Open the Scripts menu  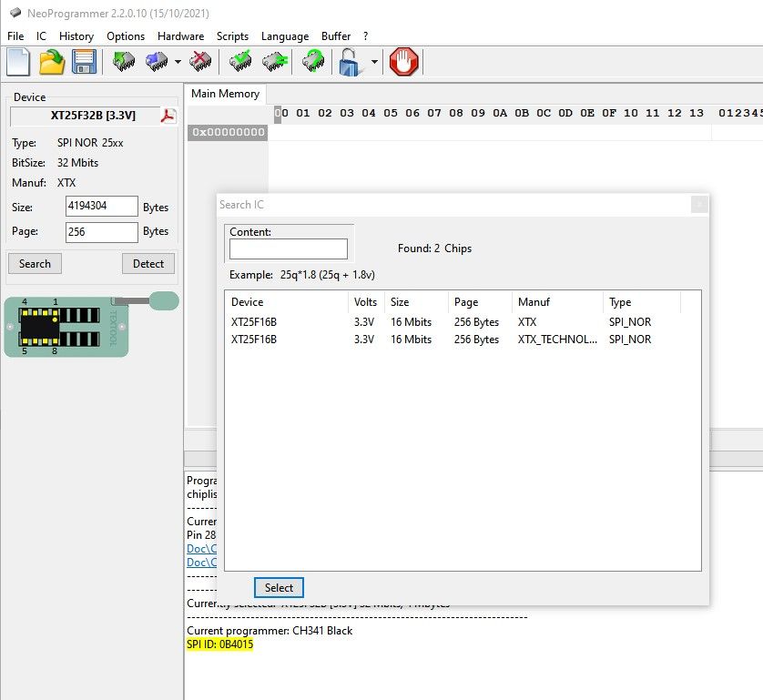pyautogui.click(x=232, y=36)
